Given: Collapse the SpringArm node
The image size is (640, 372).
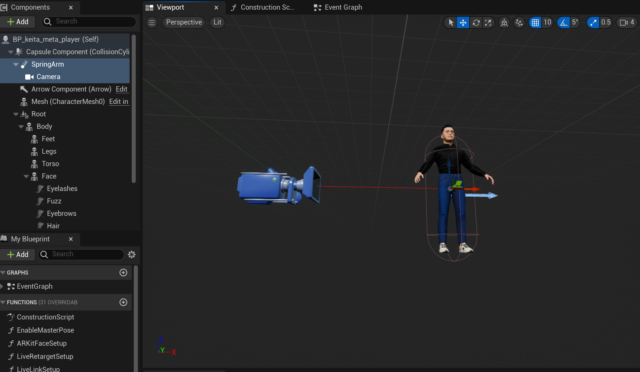Looking at the screenshot, I should 16,65.
